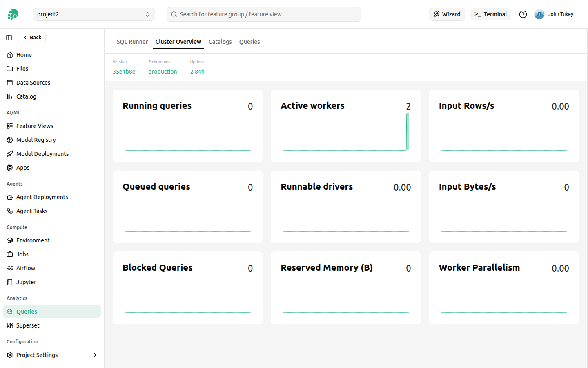Click the Airflow wind icon
Viewport: 588px width, 368px height.
click(x=10, y=268)
